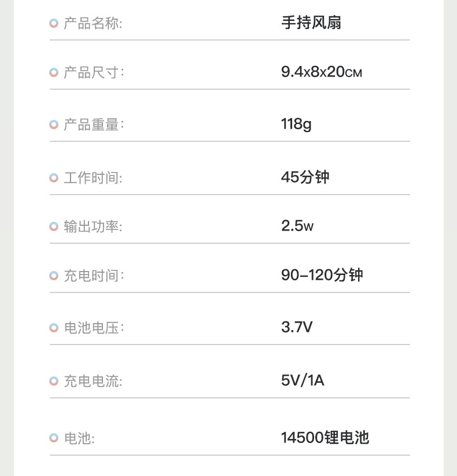Click the bullet icon beside 工作时间
457x476 pixels.
54,178
